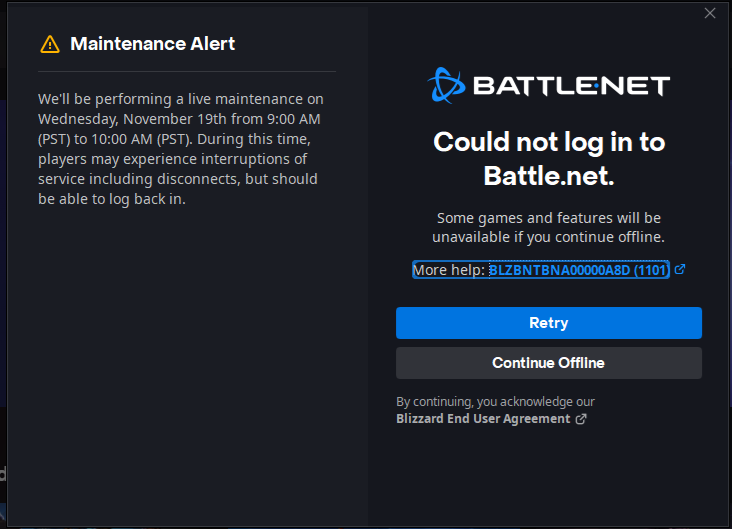
Task: Open the Blizzard End User Agreement link
Action: (483, 418)
